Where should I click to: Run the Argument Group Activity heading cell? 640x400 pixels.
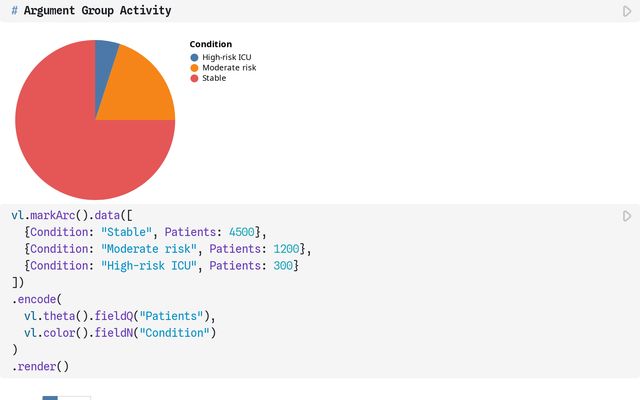[x=627, y=11]
